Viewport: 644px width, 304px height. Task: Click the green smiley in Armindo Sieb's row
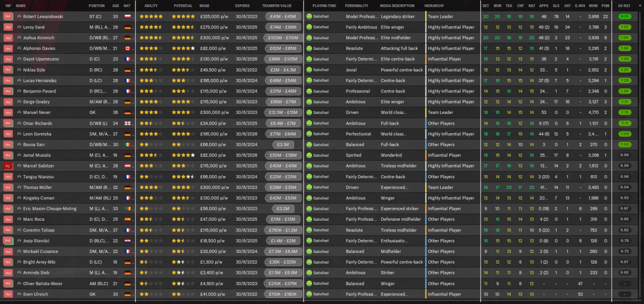pyautogui.click(x=309, y=273)
